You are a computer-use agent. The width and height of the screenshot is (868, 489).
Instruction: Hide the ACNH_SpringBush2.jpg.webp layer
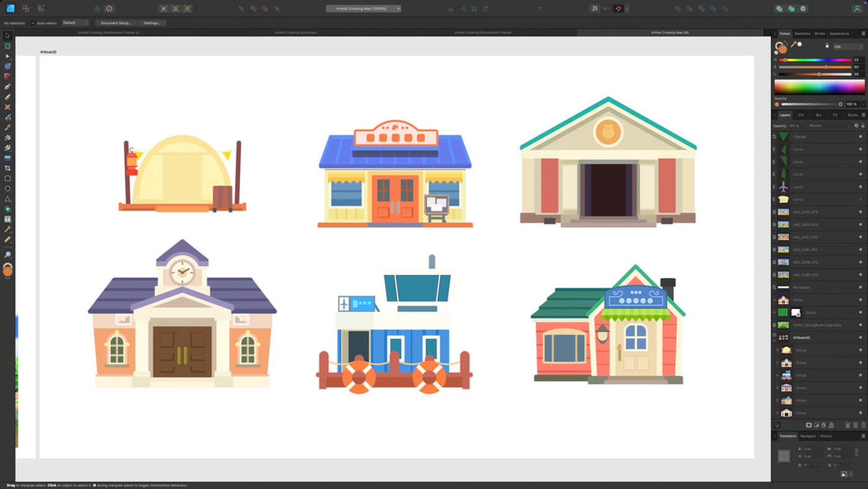point(860,325)
